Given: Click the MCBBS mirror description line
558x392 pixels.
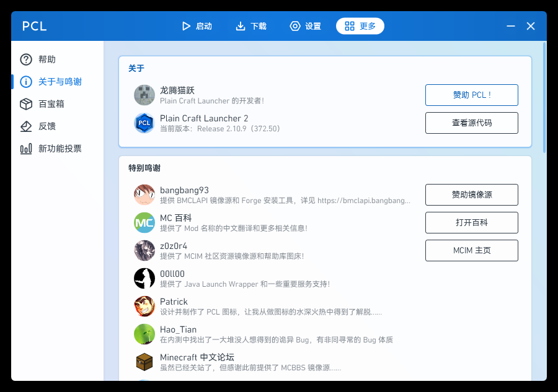Looking at the screenshot, I should coord(250,367).
